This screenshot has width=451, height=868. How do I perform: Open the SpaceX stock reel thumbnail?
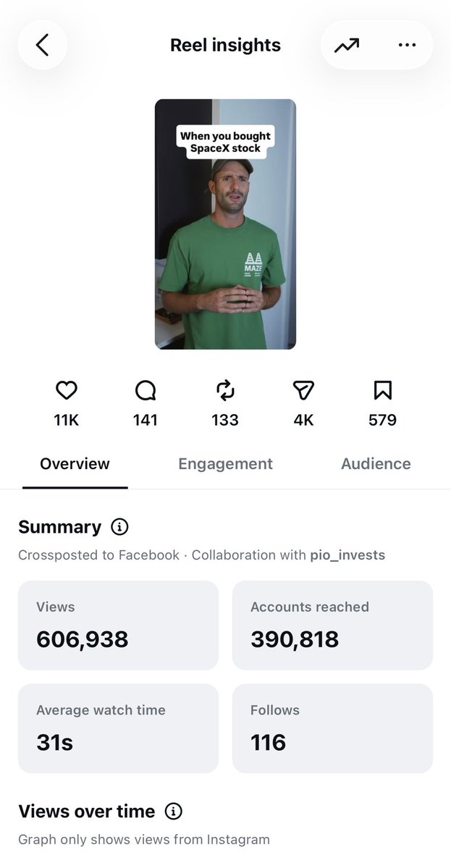click(225, 224)
